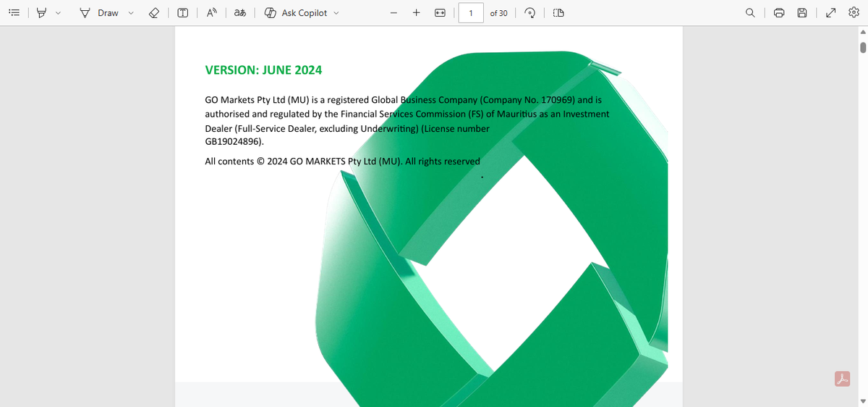Print the PDF document
Viewport: 868px width, 407px height.
click(x=778, y=13)
